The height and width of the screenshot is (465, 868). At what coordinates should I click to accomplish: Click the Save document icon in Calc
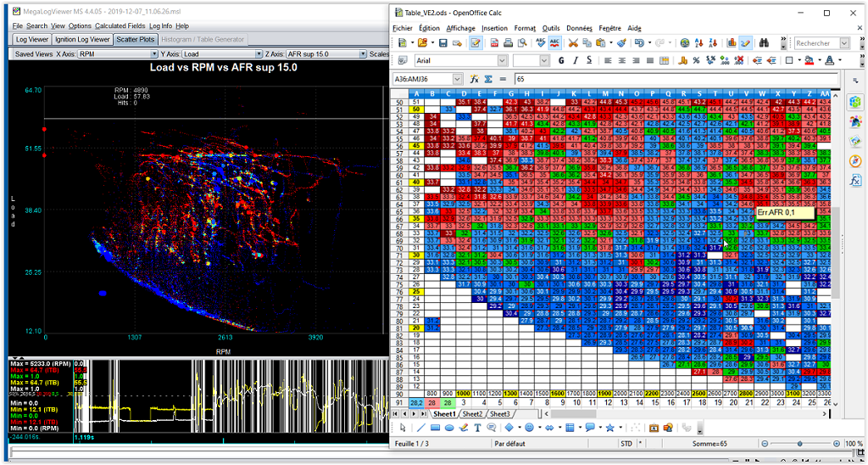[x=442, y=42]
